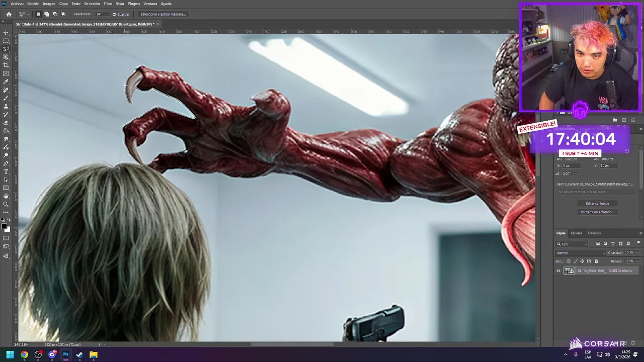Open the rotation angle dropdown
The width and height of the screenshot is (644, 362).
(576, 173)
